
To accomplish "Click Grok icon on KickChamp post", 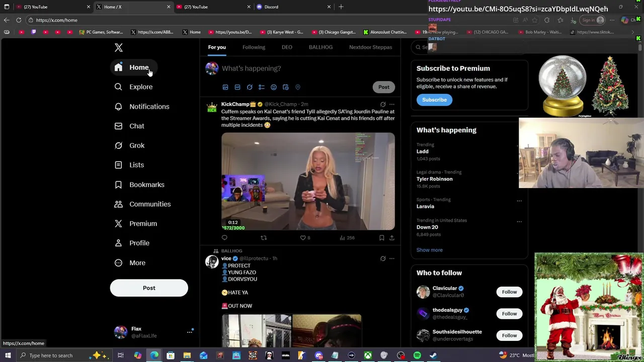I will click(383, 105).
